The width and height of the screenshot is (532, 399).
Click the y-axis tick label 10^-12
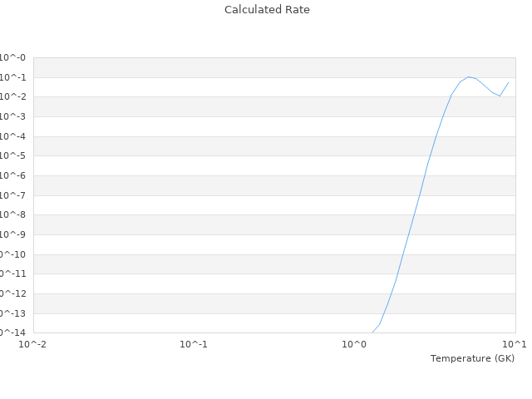12,293
